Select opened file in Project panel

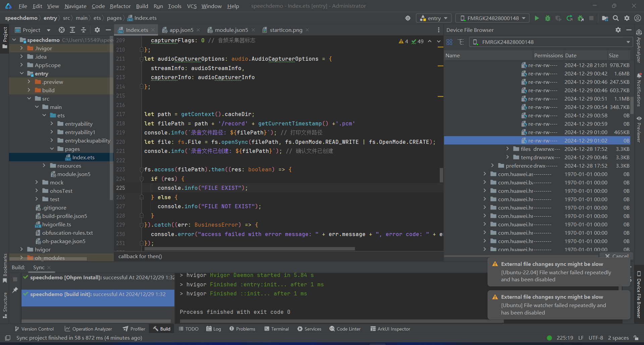coord(61,30)
